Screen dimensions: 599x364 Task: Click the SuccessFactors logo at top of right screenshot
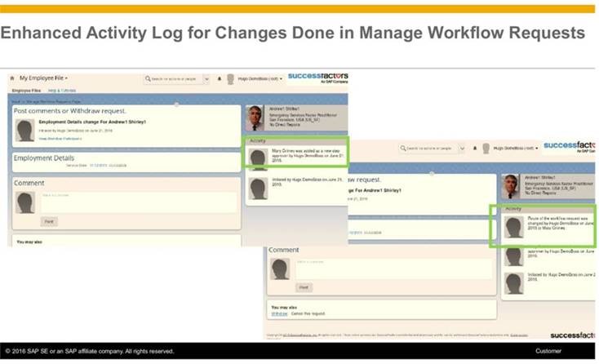coord(569,147)
